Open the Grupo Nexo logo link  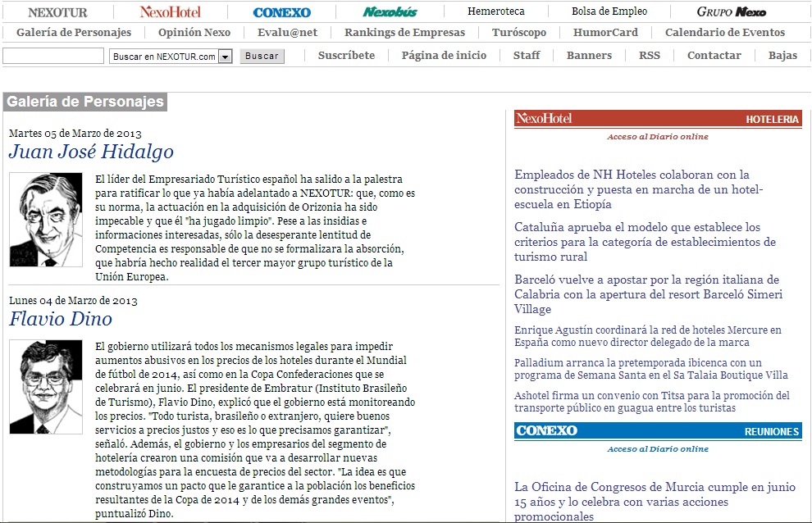point(731,12)
